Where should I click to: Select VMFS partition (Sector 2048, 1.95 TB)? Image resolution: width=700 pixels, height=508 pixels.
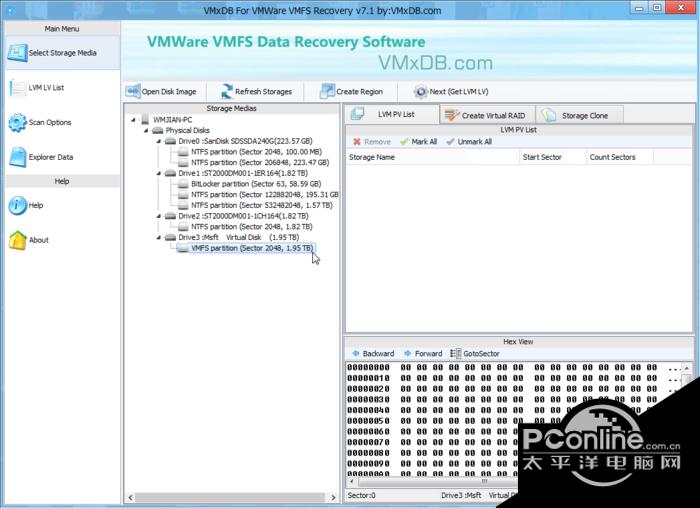tap(252, 248)
